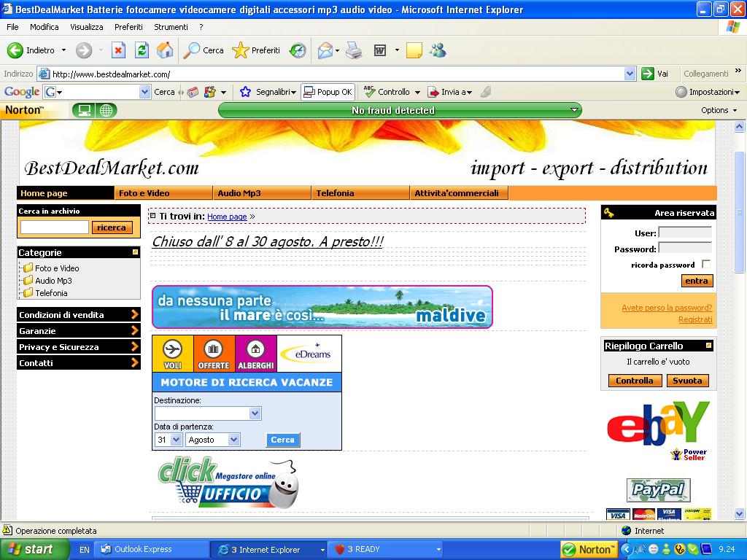Open Google toolbar Impostazioni settings
This screenshot has height=560, width=747.
[x=707, y=92]
